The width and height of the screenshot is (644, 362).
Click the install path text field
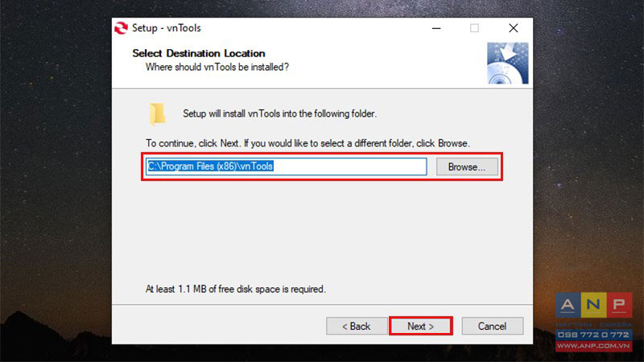(287, 167)
